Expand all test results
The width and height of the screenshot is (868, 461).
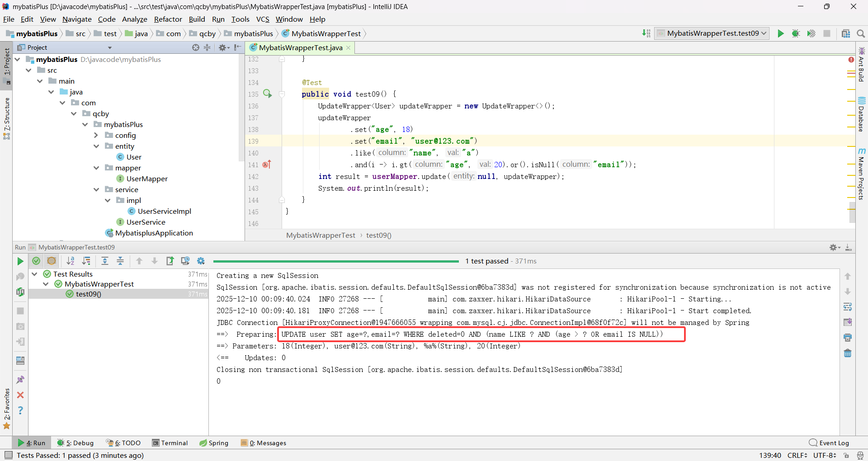(x=105, y=261)
